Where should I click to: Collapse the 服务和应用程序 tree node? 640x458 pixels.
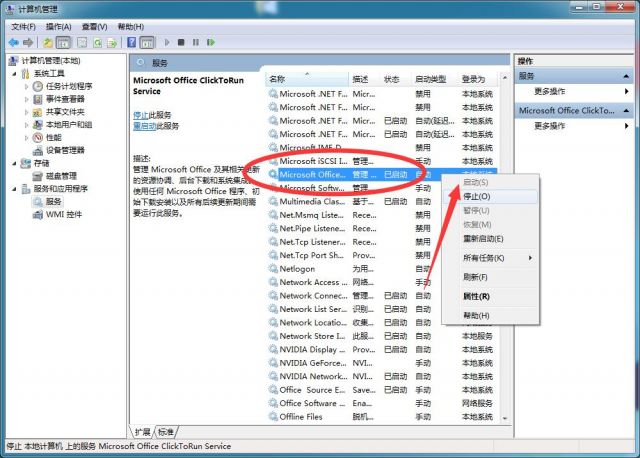(x=15, y=189)
